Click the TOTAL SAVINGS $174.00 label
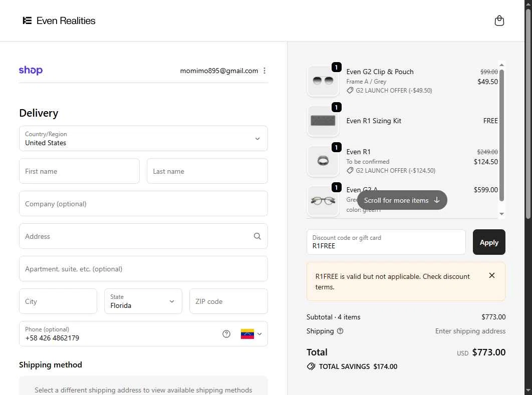 (358, 366)
